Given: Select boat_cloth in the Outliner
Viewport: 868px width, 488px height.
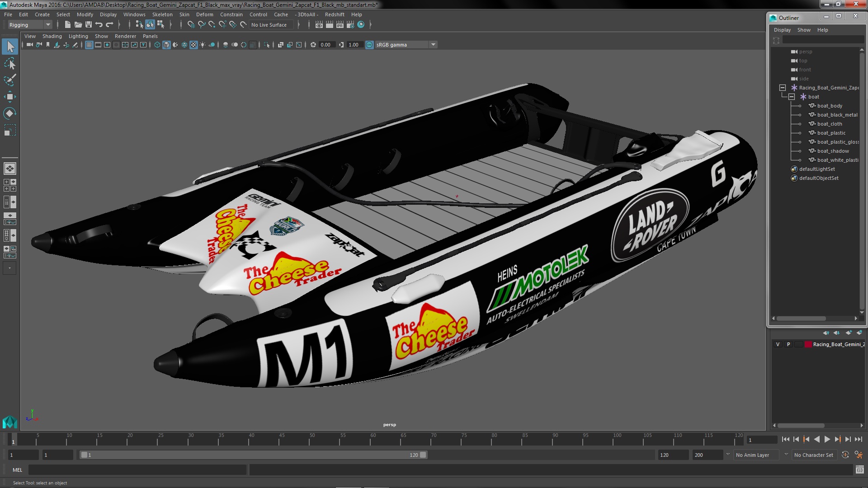Looking at the screenshot, I should [x=830, y=124].
